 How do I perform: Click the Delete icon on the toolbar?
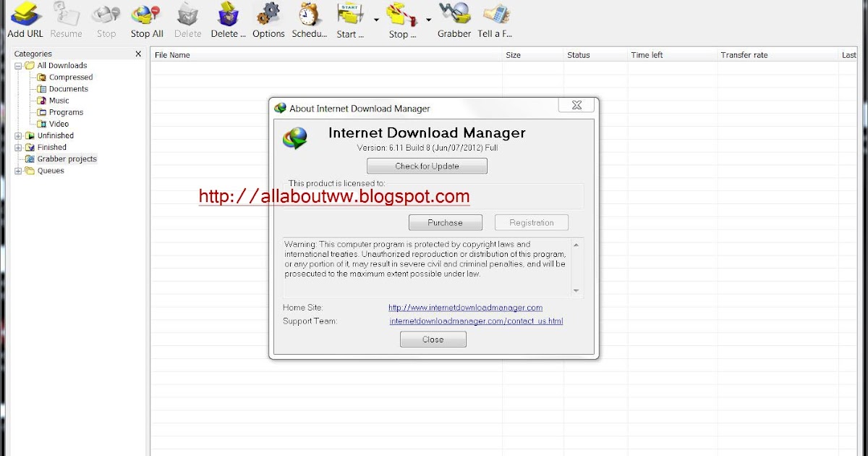coord(187,14)
